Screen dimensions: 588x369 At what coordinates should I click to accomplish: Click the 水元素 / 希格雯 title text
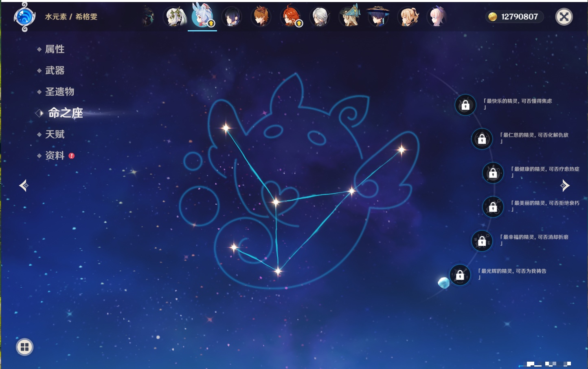(x=71, y=17)
